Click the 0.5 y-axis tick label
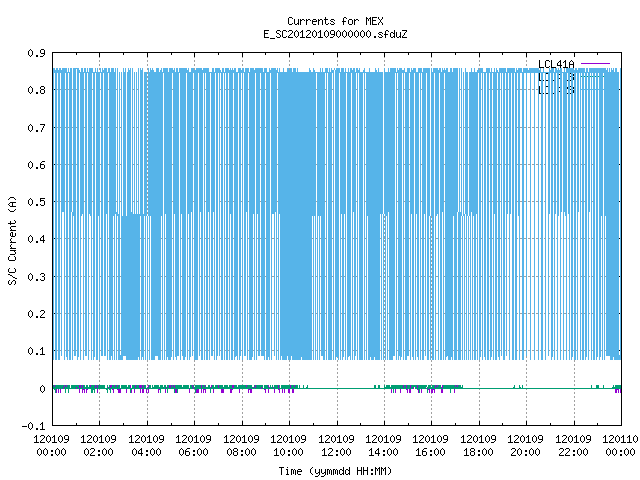This screenshot has width=640, height=480. tap(37, 202)
